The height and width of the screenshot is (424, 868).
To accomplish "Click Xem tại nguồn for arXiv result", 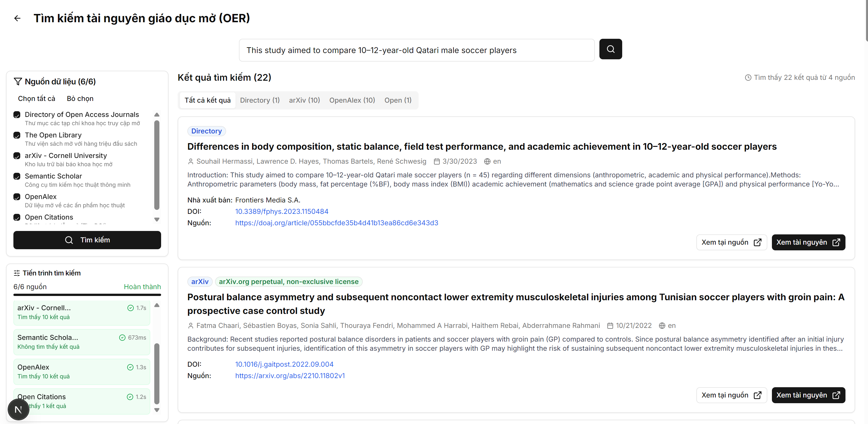I will point(731,395).
